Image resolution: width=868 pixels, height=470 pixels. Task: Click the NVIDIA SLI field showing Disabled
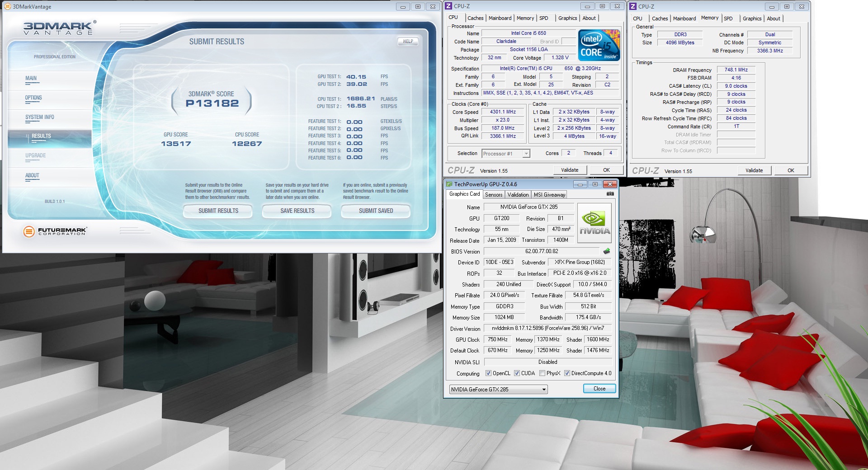pyautogui.click(x=548, y=362)
